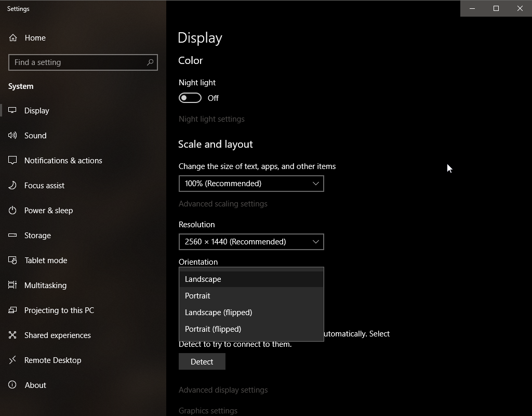Select Landscape orientation option
The width and height of the screenshot is (532, 416).
click(x=251, y=279)
